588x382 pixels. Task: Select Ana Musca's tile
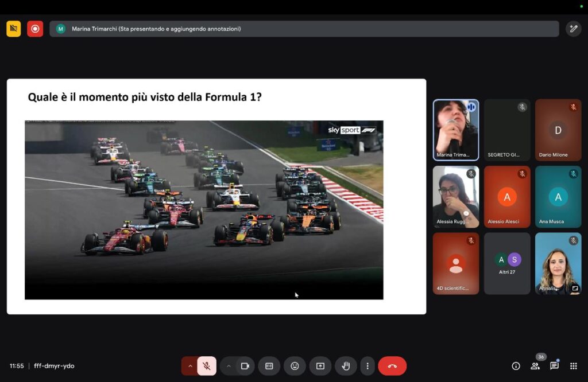(558, 197)
